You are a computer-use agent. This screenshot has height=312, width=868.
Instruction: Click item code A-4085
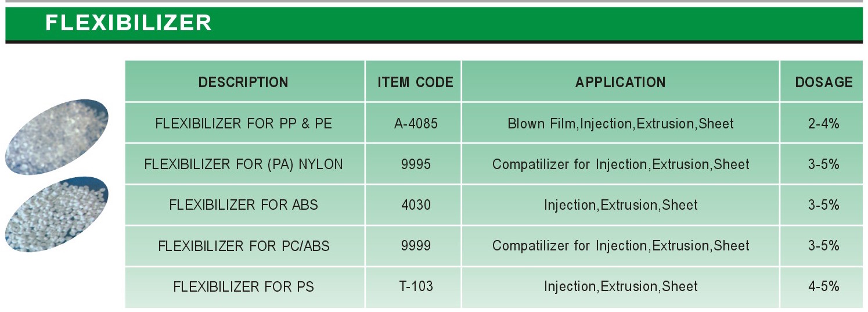pos(416,123)
